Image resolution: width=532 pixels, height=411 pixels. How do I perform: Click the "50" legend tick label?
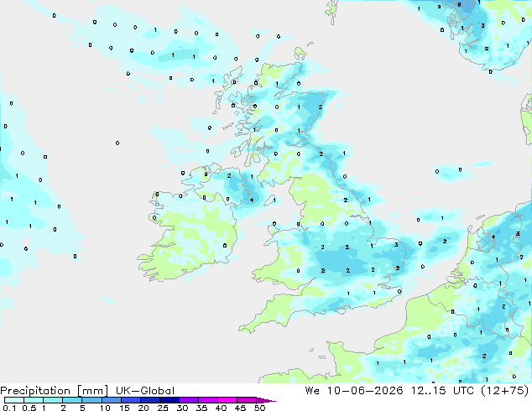click(x=259, y=408)
